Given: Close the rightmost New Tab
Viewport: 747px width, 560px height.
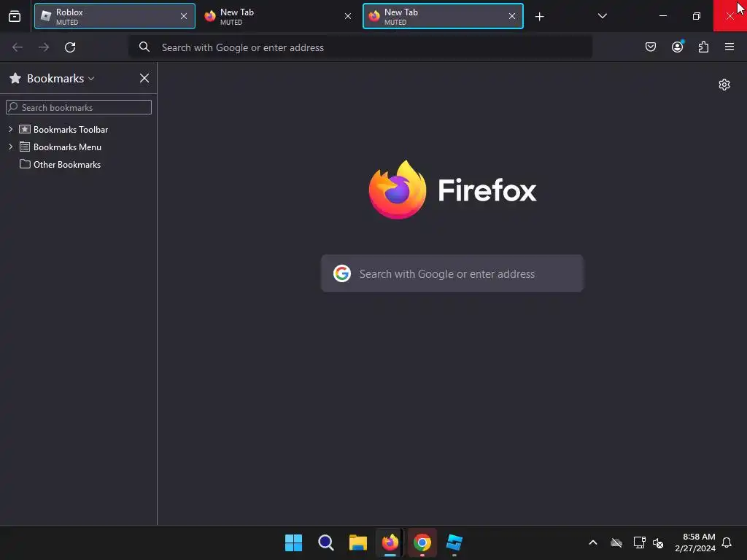Looking at the screenshot, I should point(512,16).
